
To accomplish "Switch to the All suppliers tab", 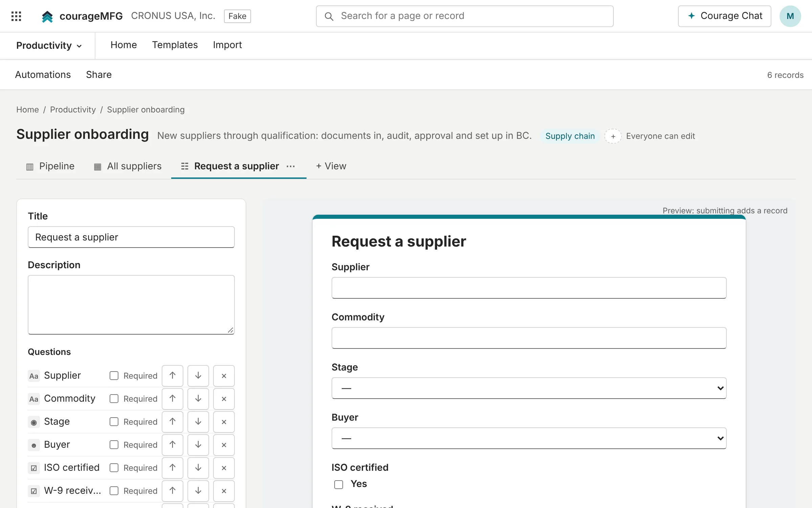I will [128, 166].
